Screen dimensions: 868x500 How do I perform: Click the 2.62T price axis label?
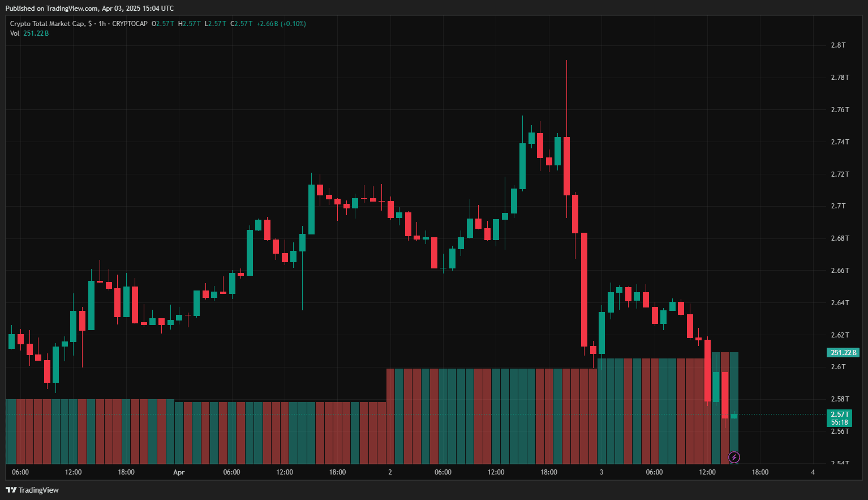[x=840, y=335]
